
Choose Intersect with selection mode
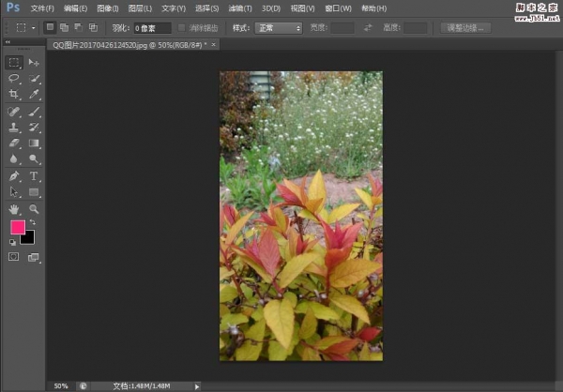point(93,27)
